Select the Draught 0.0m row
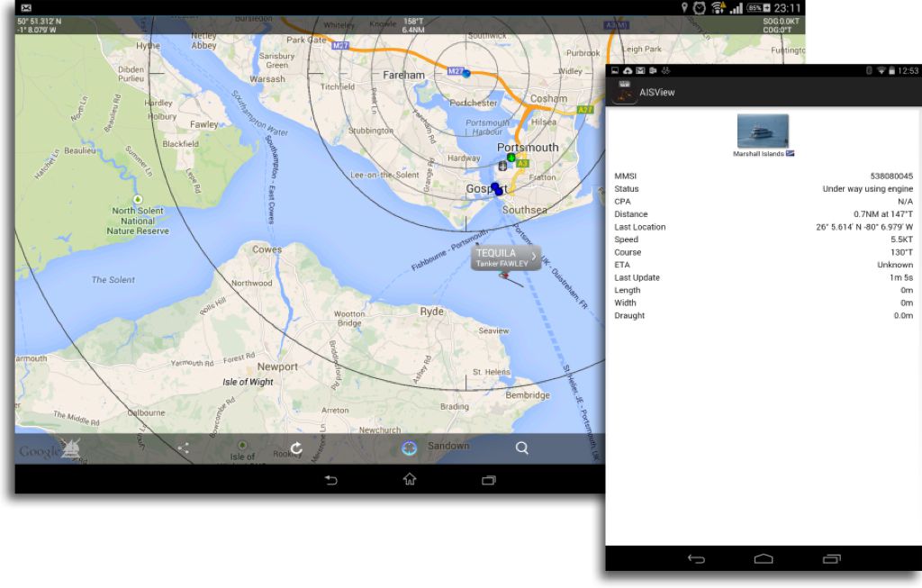 (764, 315)
